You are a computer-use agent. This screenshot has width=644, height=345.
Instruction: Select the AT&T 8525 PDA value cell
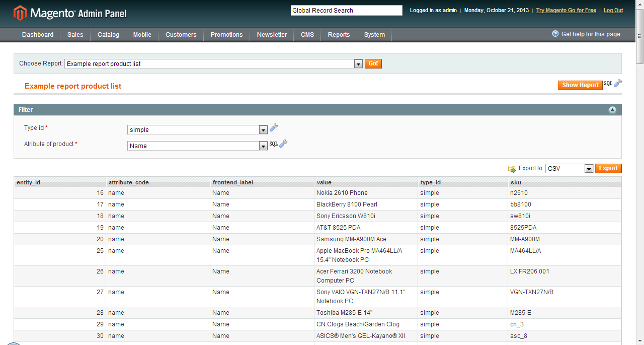366,228
